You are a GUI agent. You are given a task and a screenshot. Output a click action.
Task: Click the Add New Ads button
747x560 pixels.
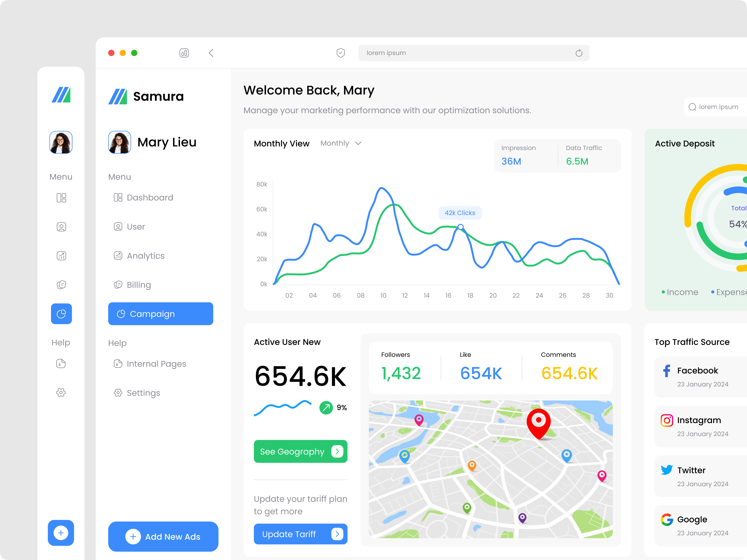point(163,536)
